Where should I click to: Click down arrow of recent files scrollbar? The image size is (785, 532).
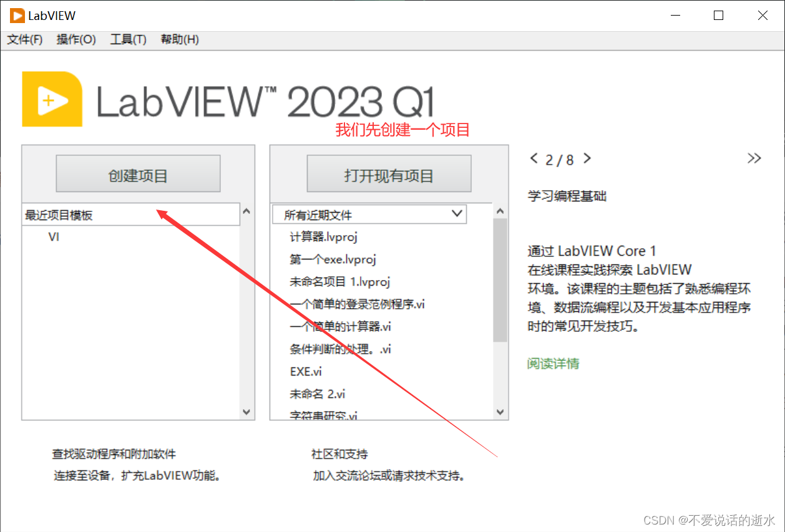pos(499,412)
